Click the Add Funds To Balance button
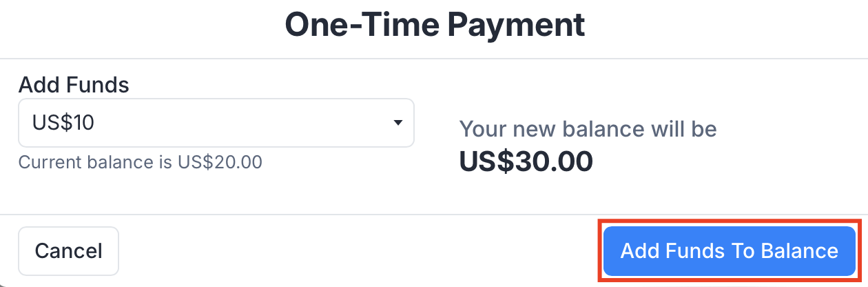 click(729, 250)
